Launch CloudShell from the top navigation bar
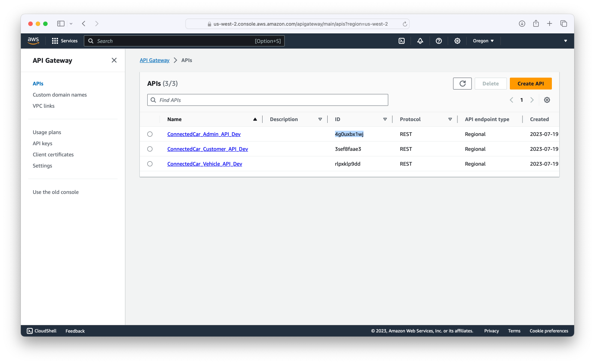The image size is (595, 364). tap(402, 41)
